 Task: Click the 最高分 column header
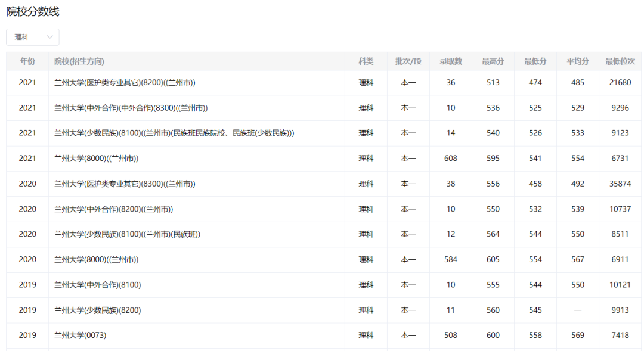point(493,61)
